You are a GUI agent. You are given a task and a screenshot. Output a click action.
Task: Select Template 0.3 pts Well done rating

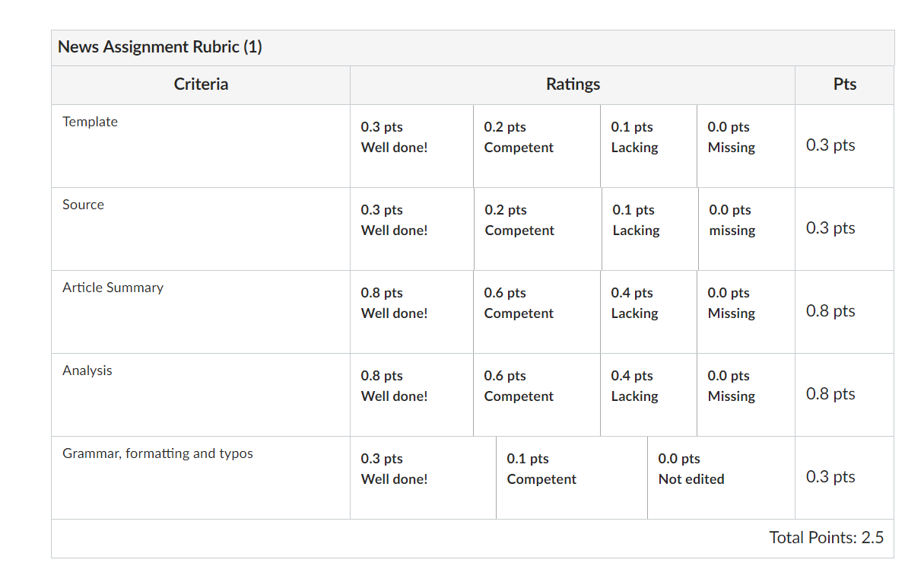[x=411, y=146]
